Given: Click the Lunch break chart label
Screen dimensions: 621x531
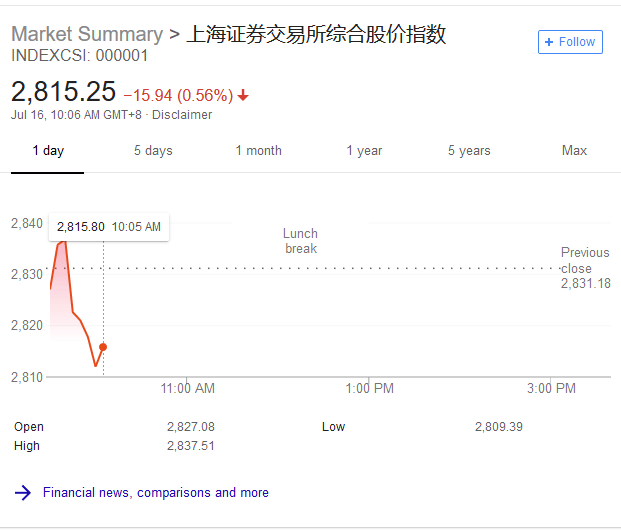Looking at the screenshot, I should click(x=300, y=241).
